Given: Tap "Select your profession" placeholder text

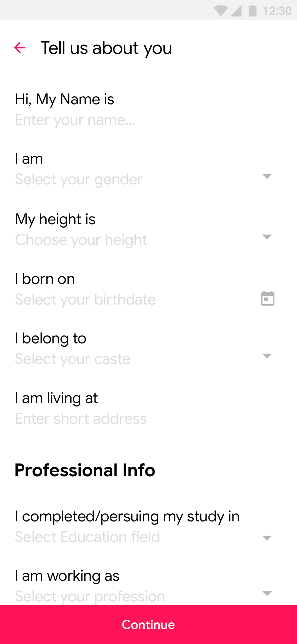Looking at the screenshot, I should click(x=90, y=596).
